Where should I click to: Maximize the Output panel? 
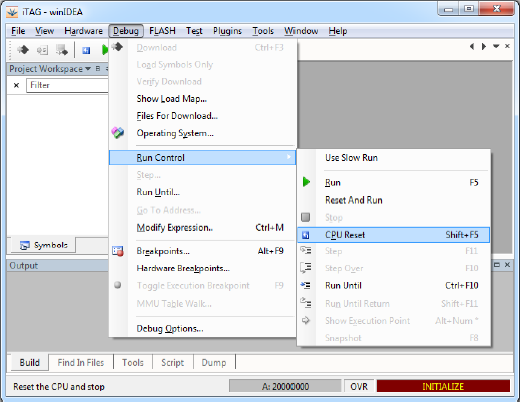click(497, 265)
